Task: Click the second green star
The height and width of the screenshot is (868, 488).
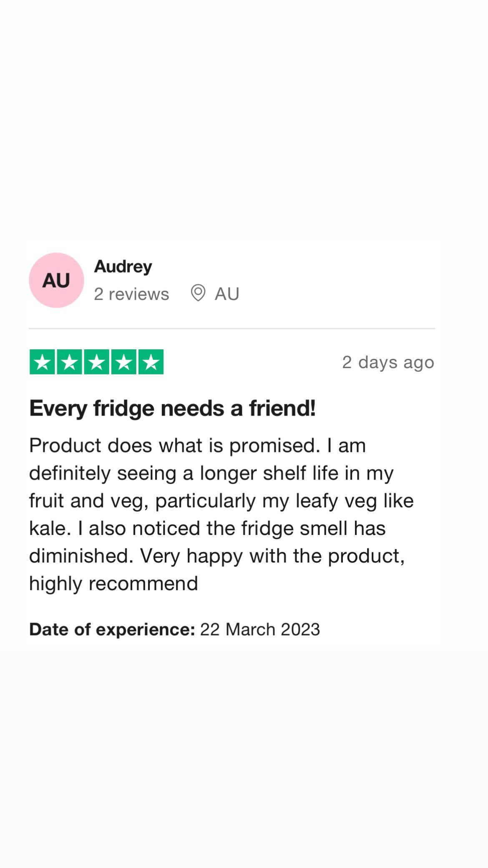Action: 69,362
